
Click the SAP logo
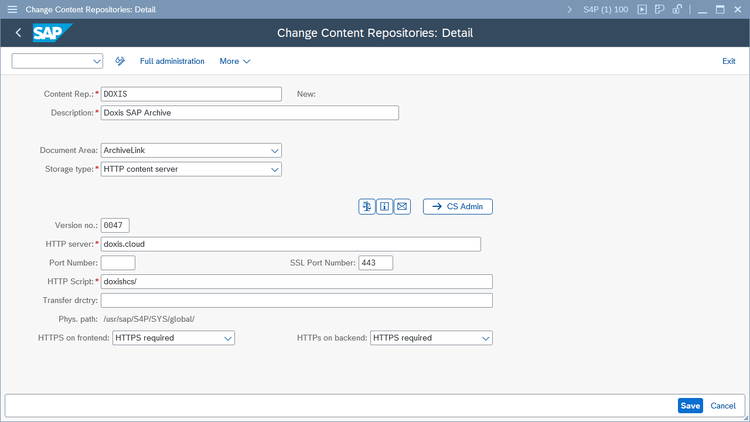point(52,33)
